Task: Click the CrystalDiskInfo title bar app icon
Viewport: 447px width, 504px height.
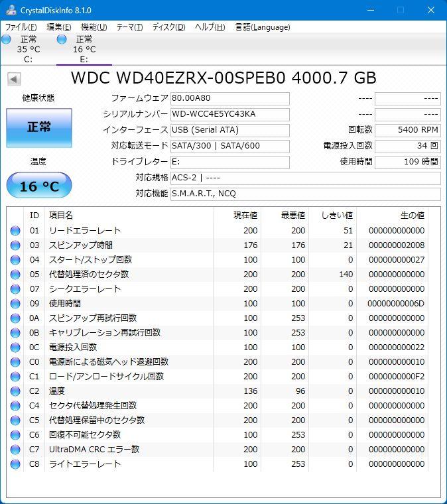Action: pyautogui.click(x=11, y=10)
